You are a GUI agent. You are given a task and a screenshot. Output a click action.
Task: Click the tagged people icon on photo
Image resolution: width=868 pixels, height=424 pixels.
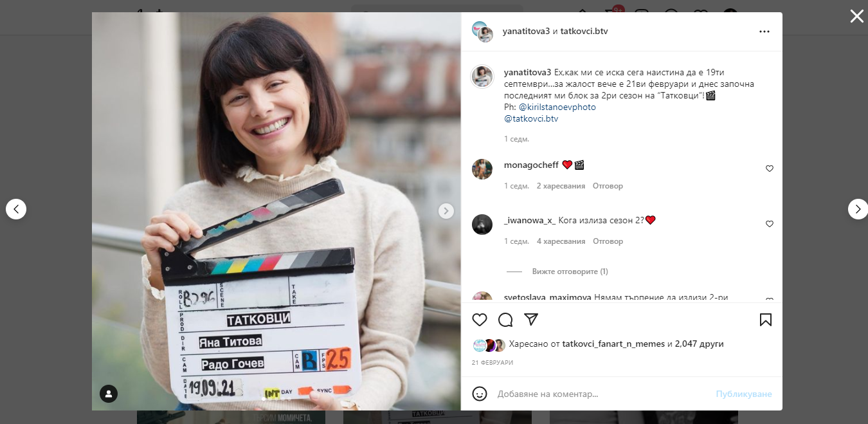pyautogui.click(x=109, y=393)
